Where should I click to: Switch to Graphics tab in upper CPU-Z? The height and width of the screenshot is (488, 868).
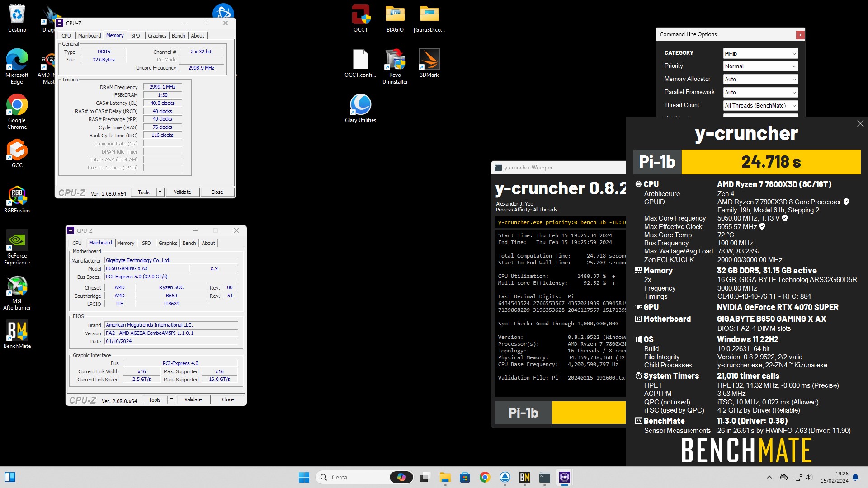(x=157, y=36)
